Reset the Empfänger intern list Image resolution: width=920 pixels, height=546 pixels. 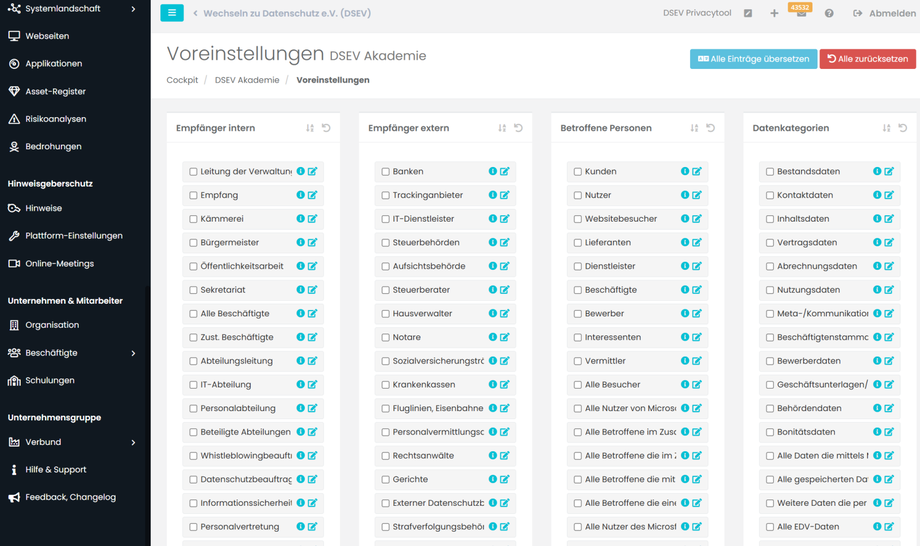326,128
